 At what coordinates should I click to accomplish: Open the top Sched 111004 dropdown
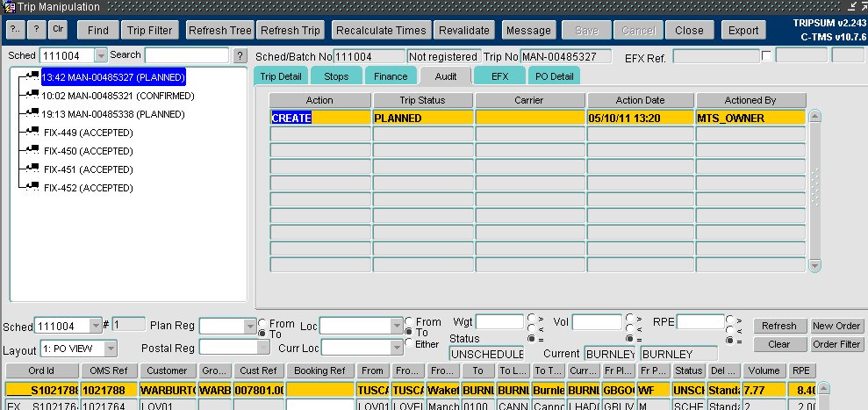[101, 55]
